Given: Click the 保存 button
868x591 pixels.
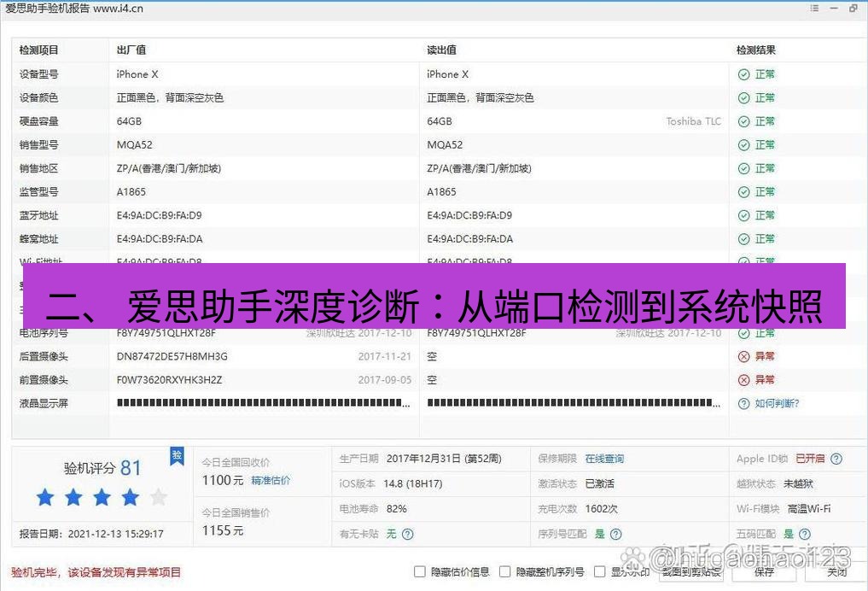Looking at the screenshot, I should point(766,572).
